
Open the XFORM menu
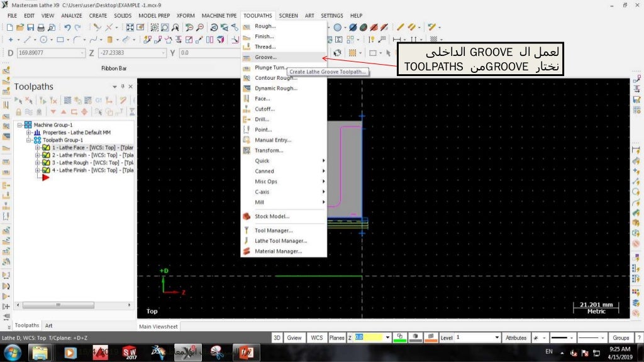[x=186, y=16]
